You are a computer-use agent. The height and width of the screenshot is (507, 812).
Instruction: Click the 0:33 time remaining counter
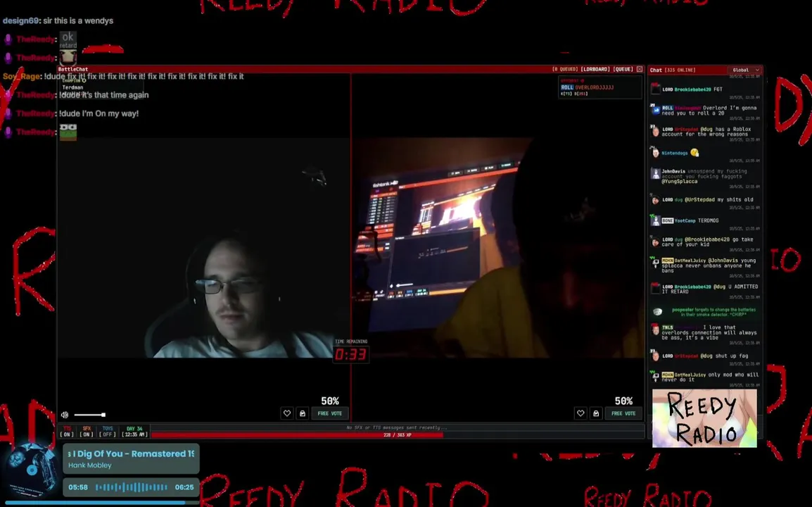(x=350, y=355)
